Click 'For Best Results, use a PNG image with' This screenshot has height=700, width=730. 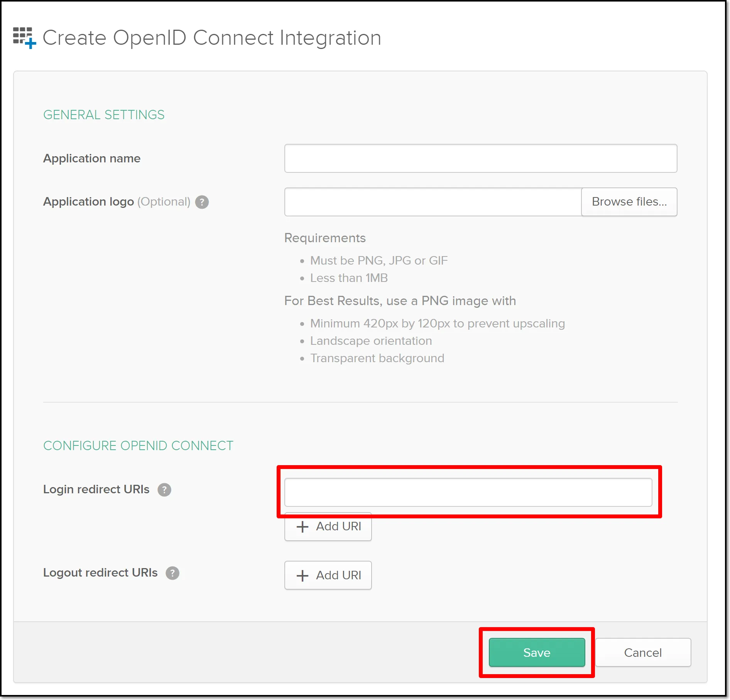click(400, 301)
